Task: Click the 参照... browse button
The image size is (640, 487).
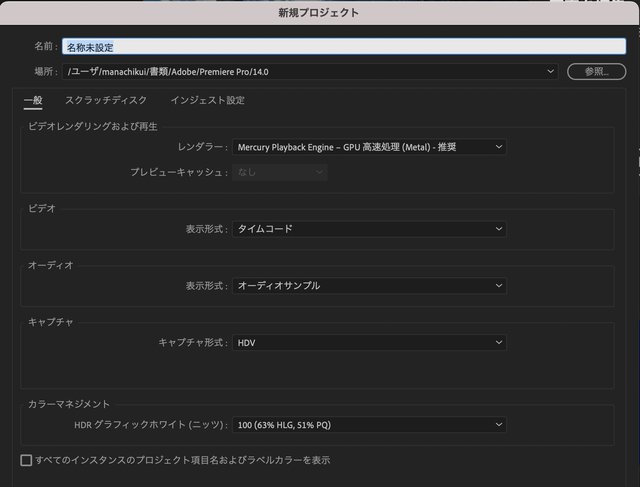Action: coord(596,72)
